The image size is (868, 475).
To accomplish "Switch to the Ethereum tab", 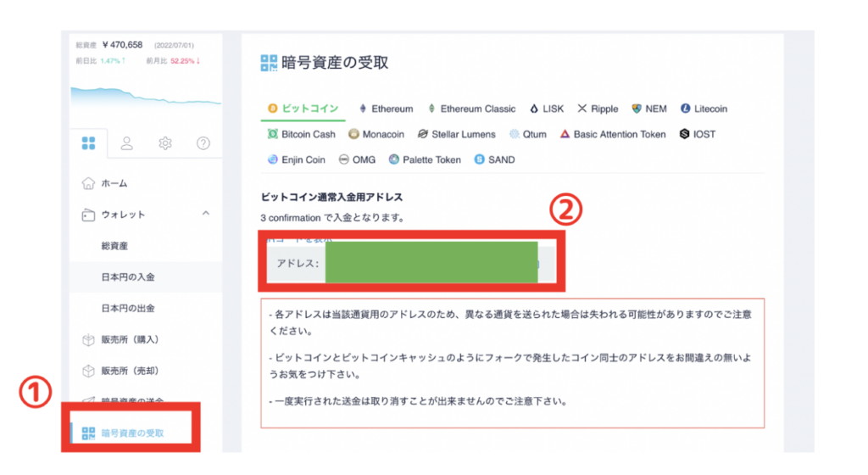I will click(387, 109).
